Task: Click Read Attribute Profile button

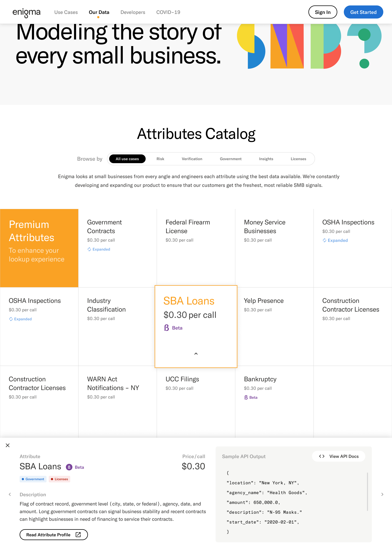Action: tap(54, 535)
